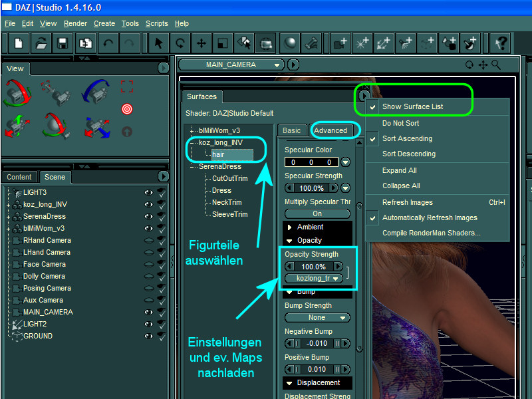The height and width of the screenshot is (399, 532).
Task: Adjust the Opacity Strength 100.0% slider
Action: 314,267
